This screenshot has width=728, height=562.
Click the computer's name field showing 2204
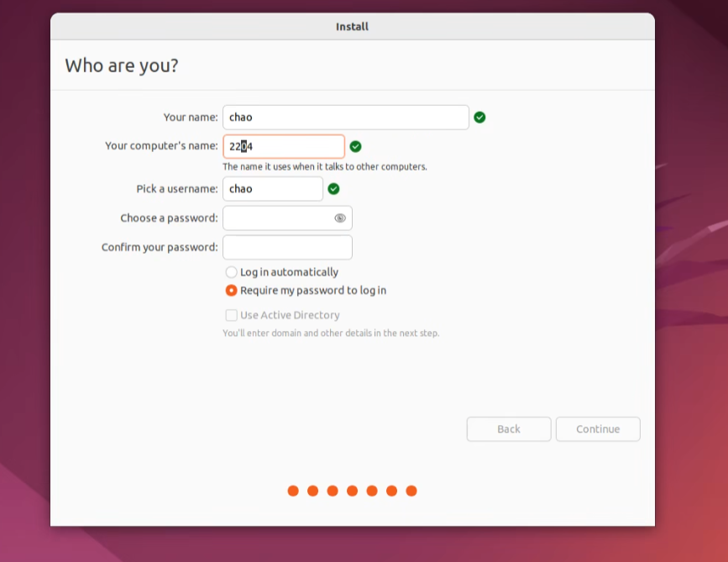[284, 147]
